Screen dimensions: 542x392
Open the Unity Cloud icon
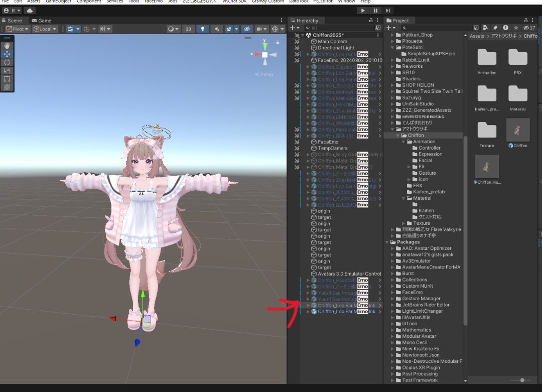pos(30,11)
